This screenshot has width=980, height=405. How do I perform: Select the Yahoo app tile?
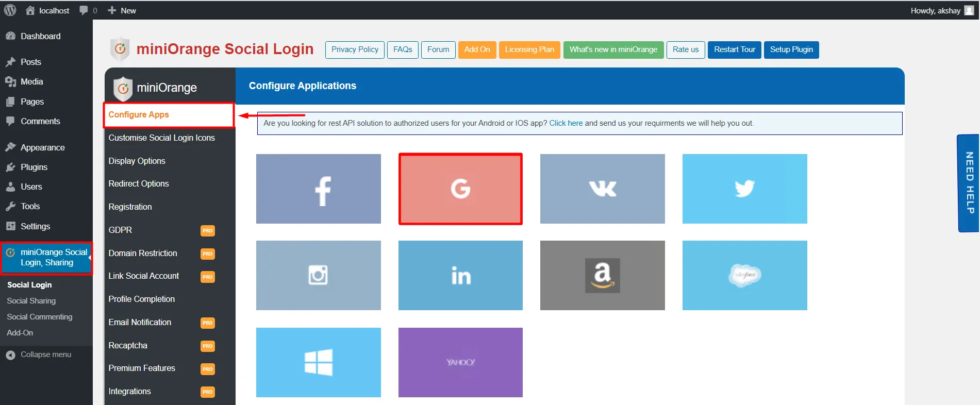tap(460, 362)
